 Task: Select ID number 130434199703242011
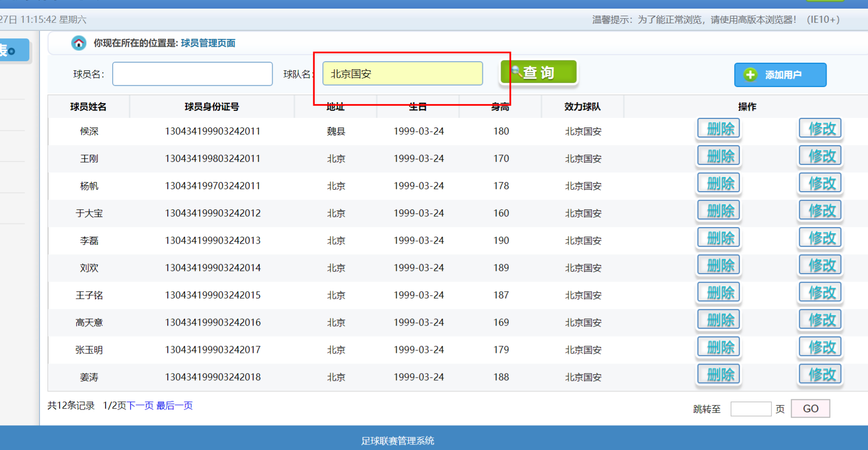[x=213, y=186]
